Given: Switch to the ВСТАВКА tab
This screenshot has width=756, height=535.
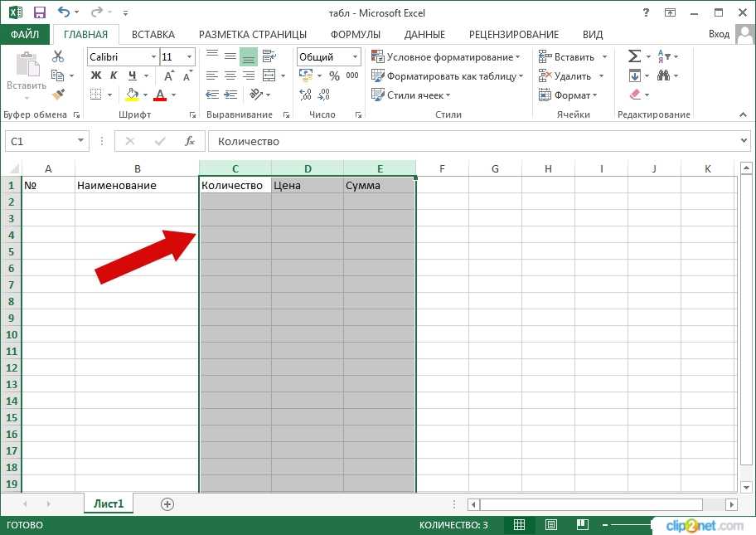Looking at the screenshot, I should click(153, 34).
